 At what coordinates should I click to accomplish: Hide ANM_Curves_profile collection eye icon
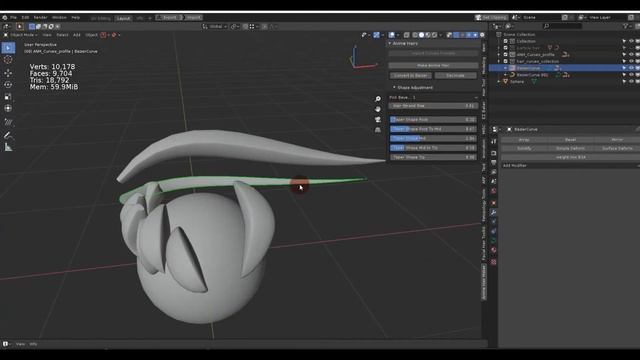coord(631,55)
